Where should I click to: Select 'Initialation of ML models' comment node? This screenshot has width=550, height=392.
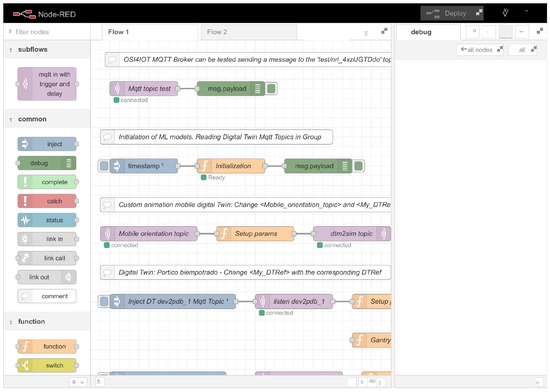pyautogui.click(x=216, y=137)
